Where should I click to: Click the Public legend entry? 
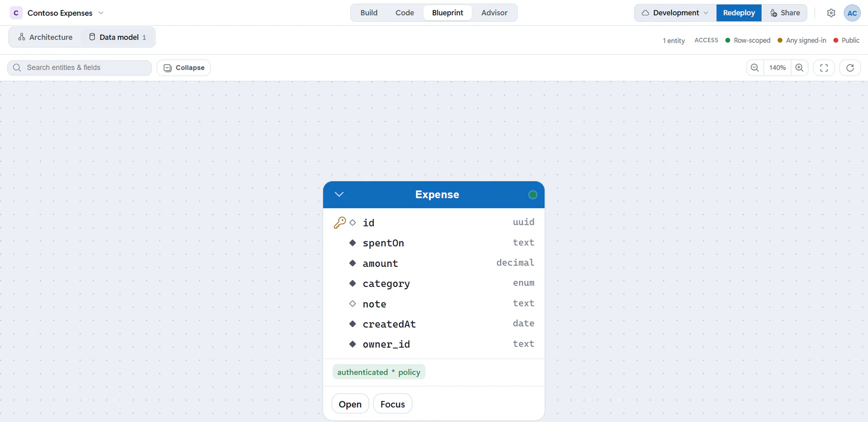846,40
